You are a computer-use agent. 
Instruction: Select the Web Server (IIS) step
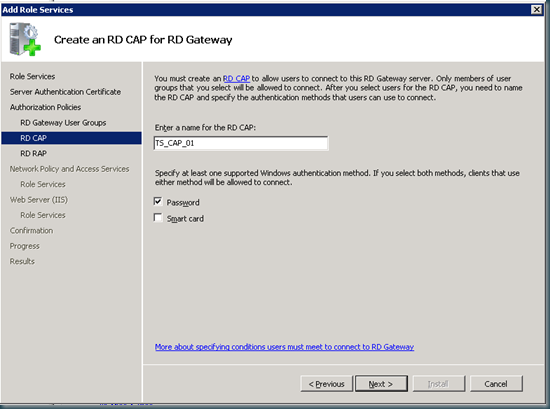point(39,200)
